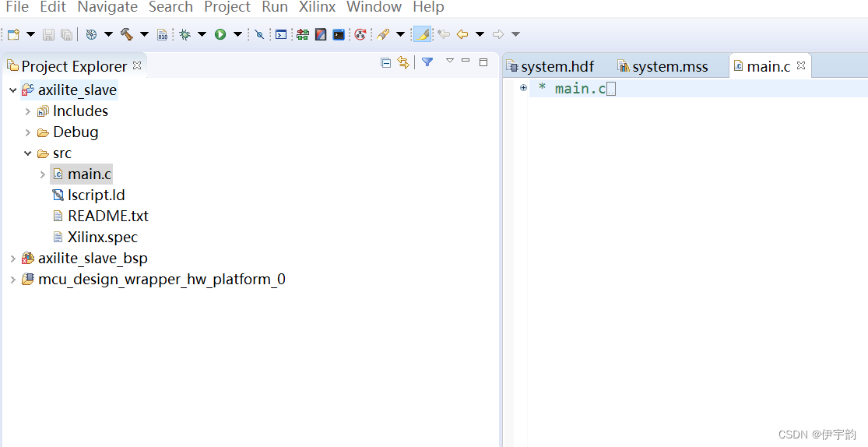868x447 pixels.
Task: Select the src folder
Action: 62,153
